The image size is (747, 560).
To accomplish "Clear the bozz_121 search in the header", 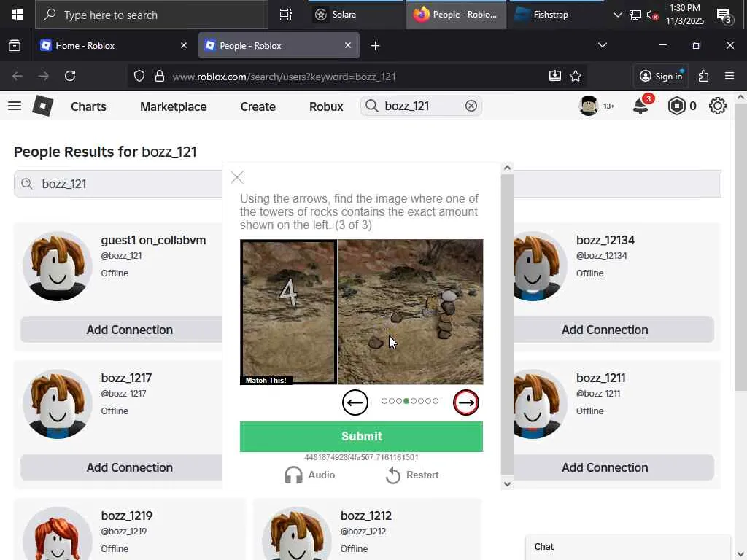I will tap(471, 106).
